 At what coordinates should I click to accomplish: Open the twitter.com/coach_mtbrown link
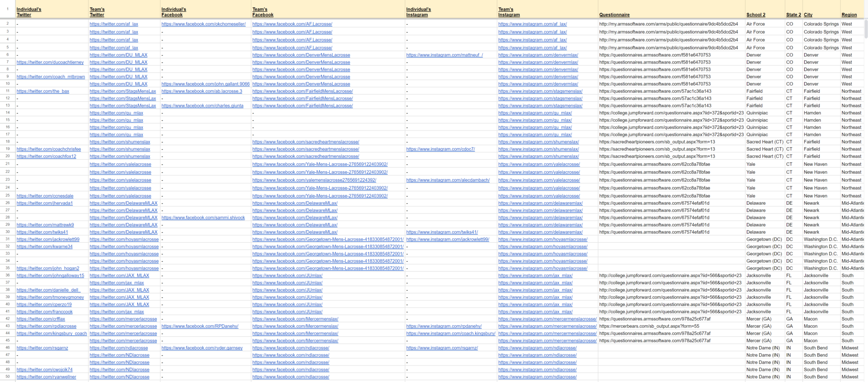click(51, 77)
